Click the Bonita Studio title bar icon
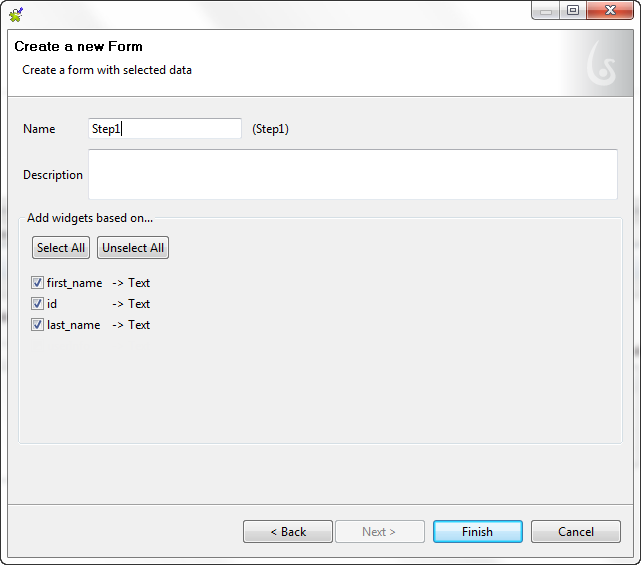 tap(16, 15)
